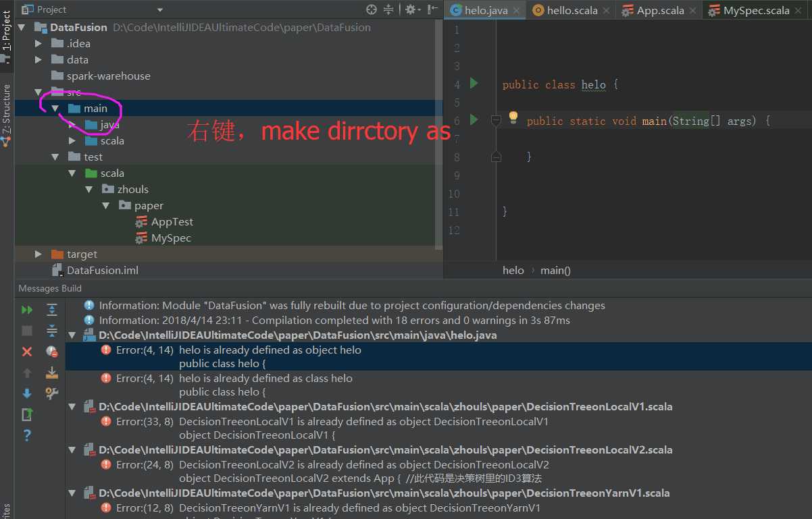Open wrench compiler settings icon

pyautogui.click(x=52, y=393)
